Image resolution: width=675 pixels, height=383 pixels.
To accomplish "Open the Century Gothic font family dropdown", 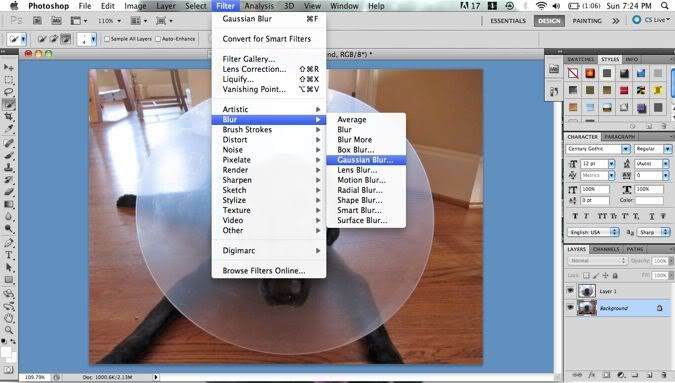I will 626,148.
